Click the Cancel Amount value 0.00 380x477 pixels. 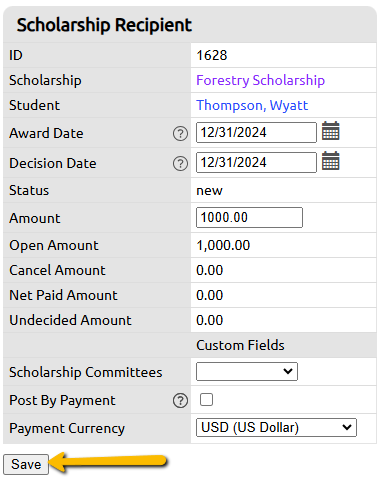(x=209, y=270)
